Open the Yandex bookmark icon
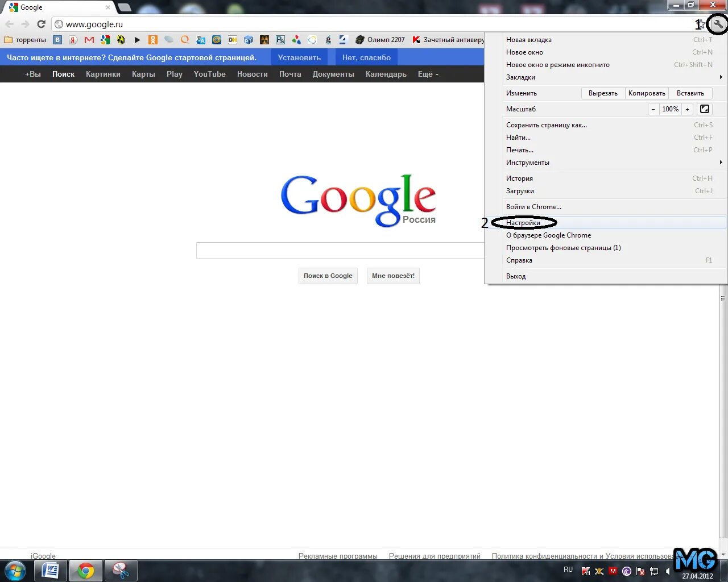 (73, 40)
